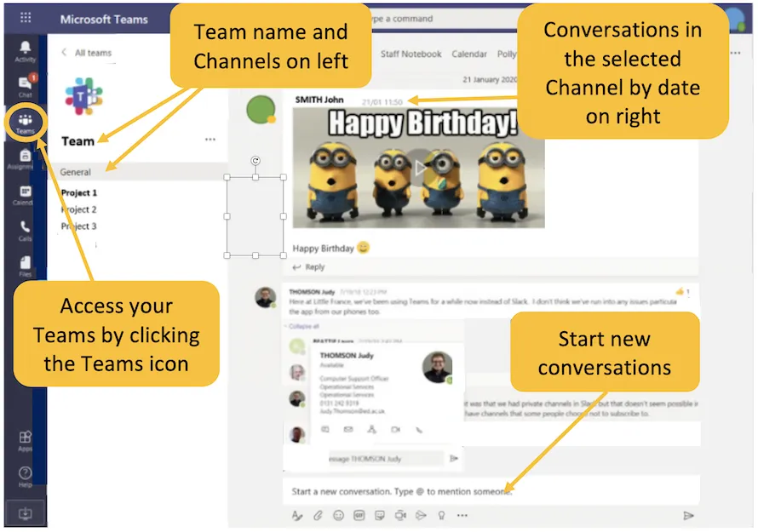Screen dimensions: 758x532
Task: Open the GIF picker in compose toolbar
Action: pyautogui.click(x=359, y=515)
